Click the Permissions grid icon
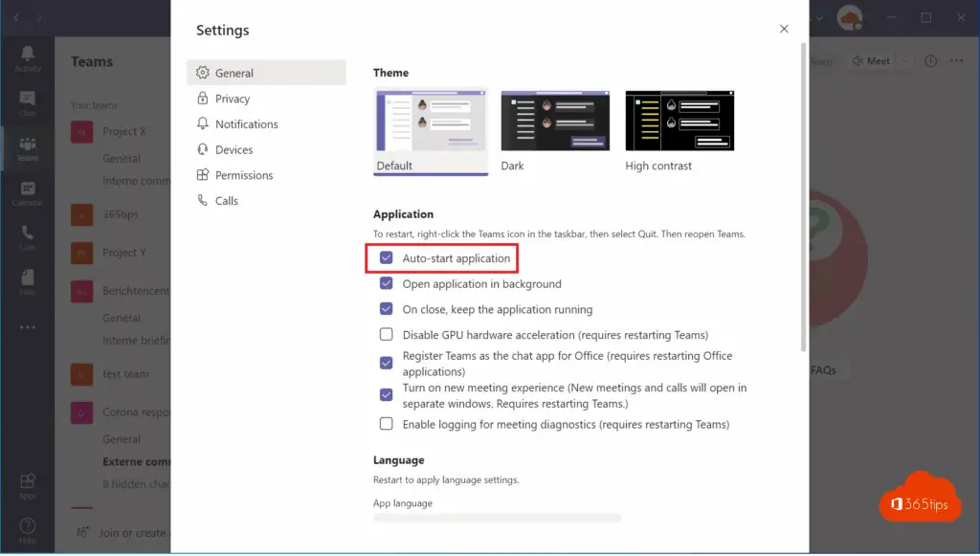The image size is (980, 556). click(x=203, y=175)
